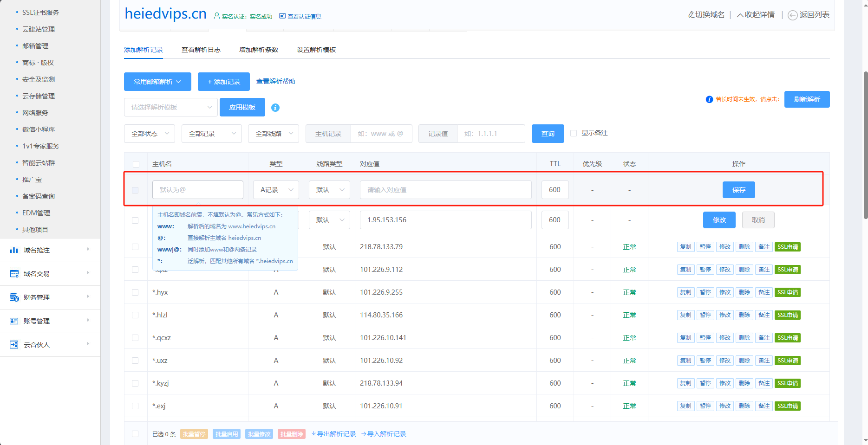
Task: Click the caret icon for 收起详情
Action: point(740,15)
